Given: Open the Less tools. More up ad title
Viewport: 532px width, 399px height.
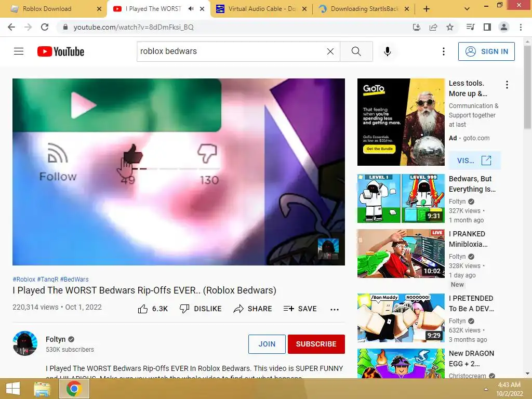Looking at the screenshot, I should [x=468, y=88].
